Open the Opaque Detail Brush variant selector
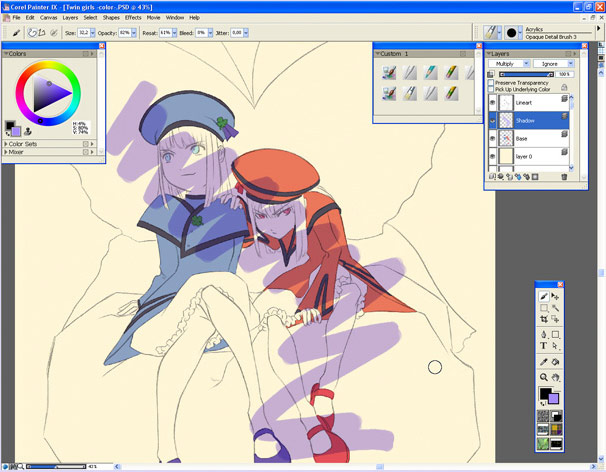606x472 pixels. [x=514, y=33]
